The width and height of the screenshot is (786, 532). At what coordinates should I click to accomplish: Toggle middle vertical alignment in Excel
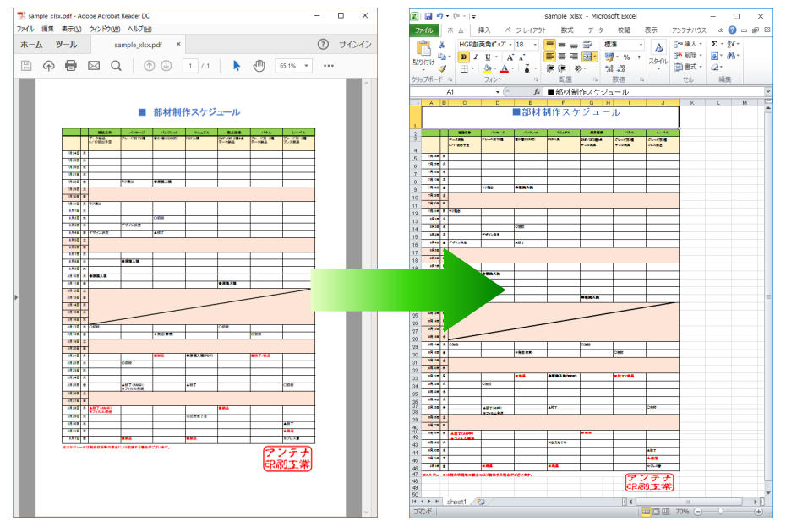click(562, 45)
